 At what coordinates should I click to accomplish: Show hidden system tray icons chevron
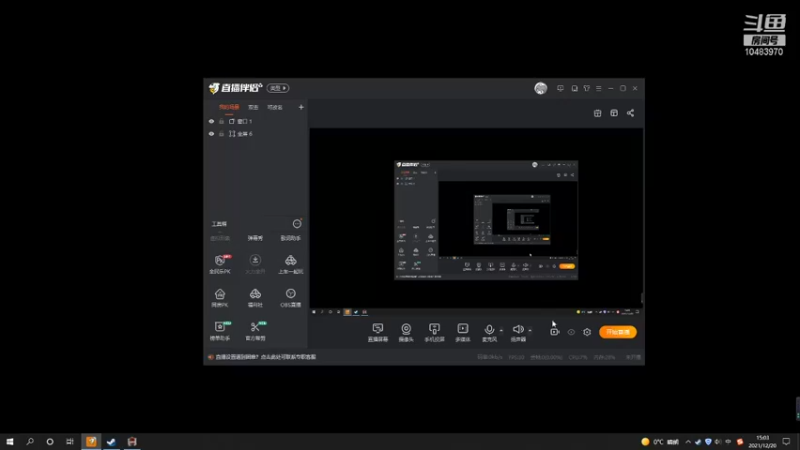688,442
